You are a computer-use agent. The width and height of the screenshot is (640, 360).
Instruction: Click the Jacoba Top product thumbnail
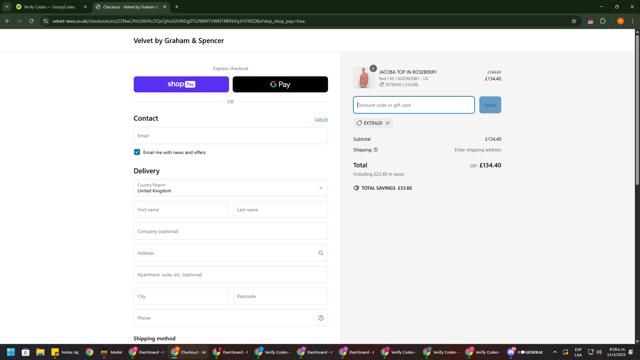(x=363, y=78)
